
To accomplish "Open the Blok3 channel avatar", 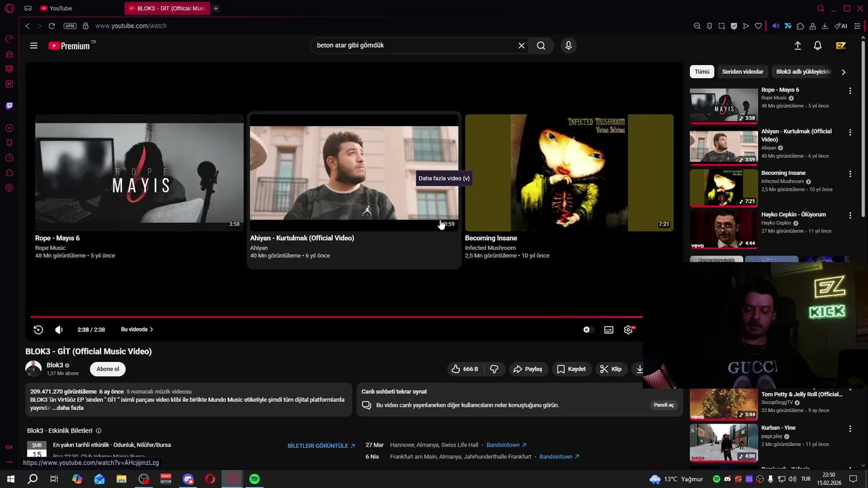I will coord(33,369).
